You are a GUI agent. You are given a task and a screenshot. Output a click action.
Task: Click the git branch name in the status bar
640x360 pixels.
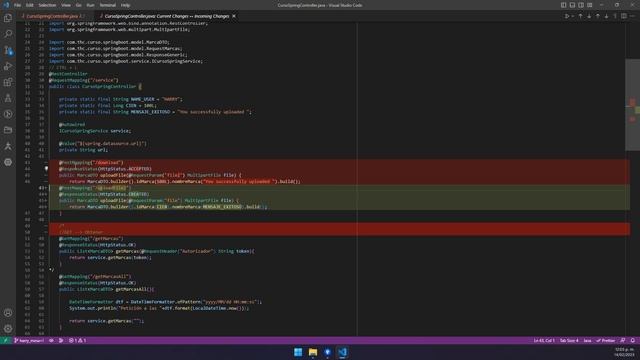[x=29, y=340]
